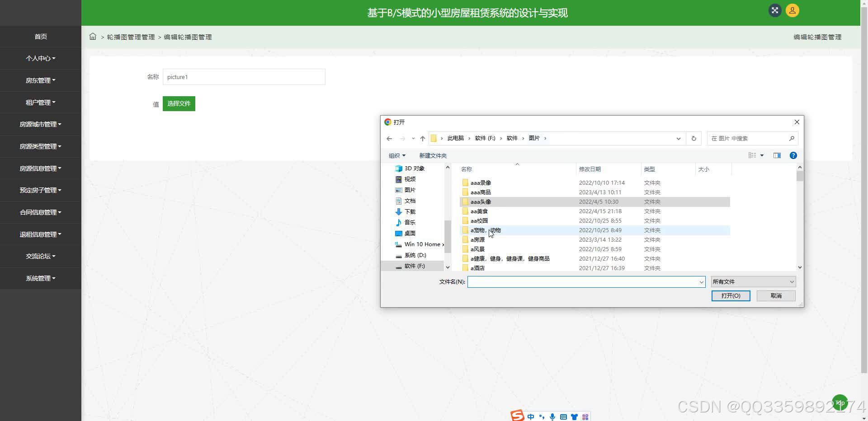Open the 组织 menu in dialog

pos(397,155)
